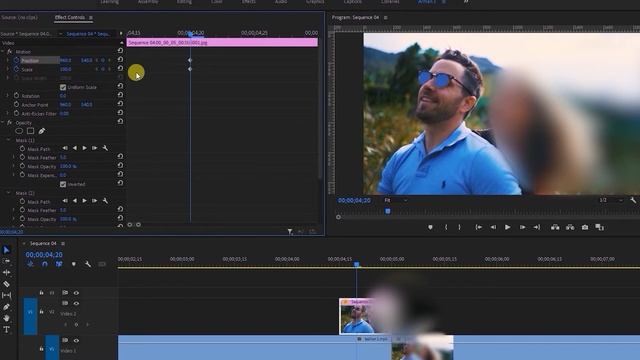
Task: Toggle Snap in Timeline magnet
Action: click(45, 264)
